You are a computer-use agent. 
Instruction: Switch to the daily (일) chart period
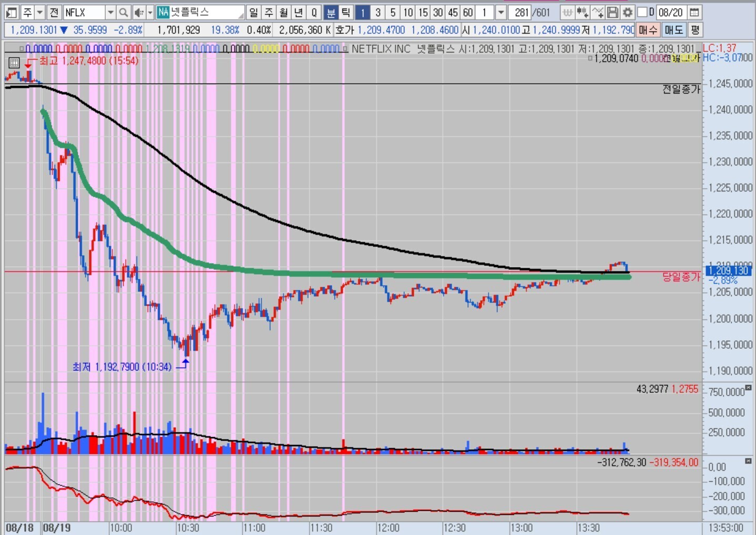[254, 12]
